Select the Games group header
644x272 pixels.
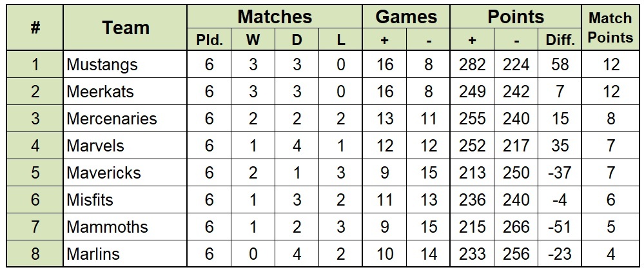406,17
